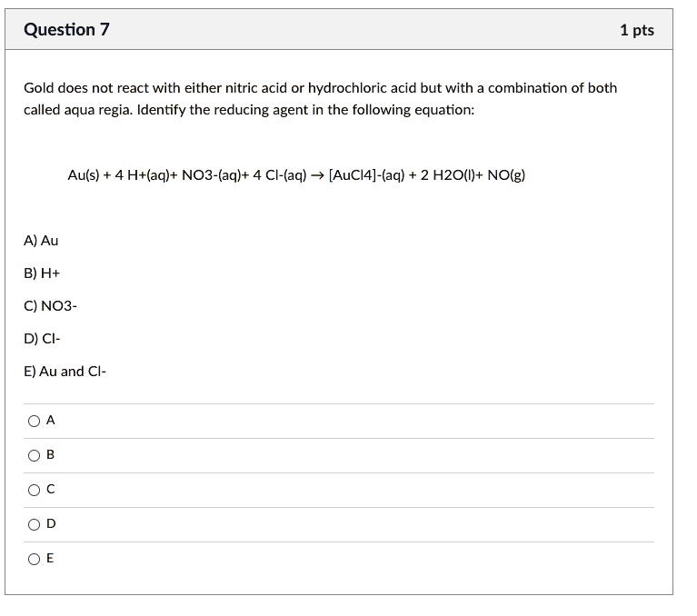
Task: Click the "E) Au and Cl-" answer text
Action: (x=65, y=372)
